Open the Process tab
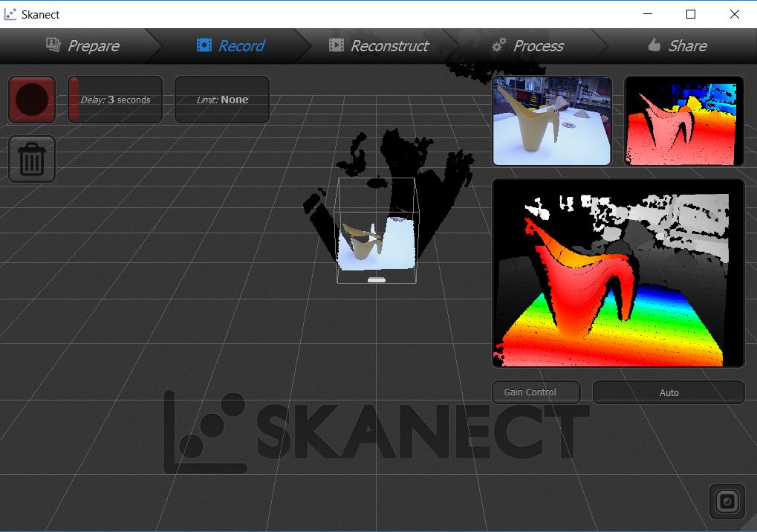Viewport: 757px width, 532px height. coord(527,46)
